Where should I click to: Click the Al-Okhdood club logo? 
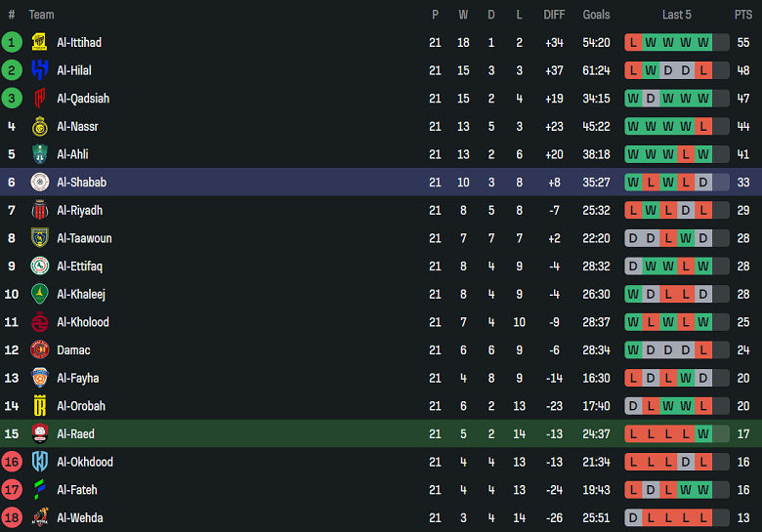[x=40, y=462]
